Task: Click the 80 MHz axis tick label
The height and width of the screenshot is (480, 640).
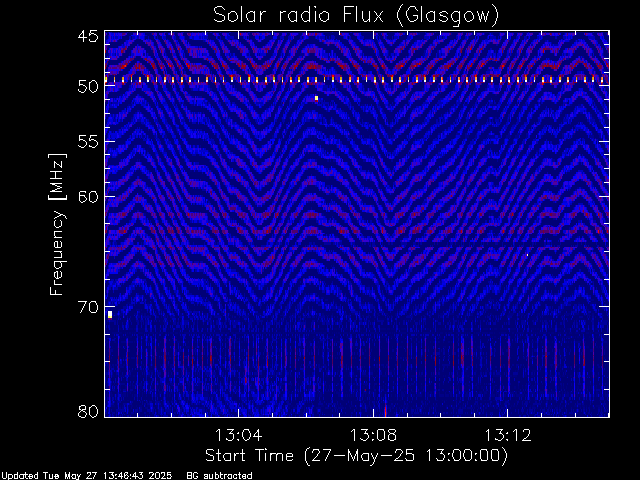Action: [x=88, y=411]
